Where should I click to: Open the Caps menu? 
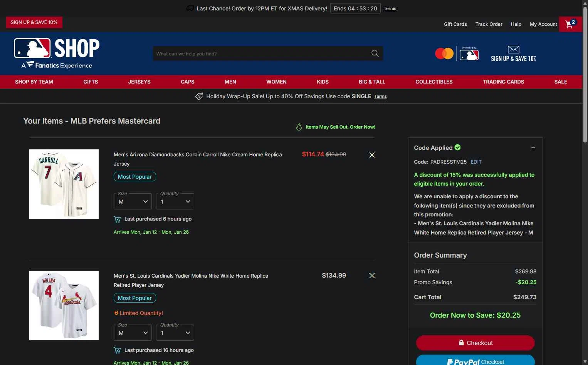[188, 82]
